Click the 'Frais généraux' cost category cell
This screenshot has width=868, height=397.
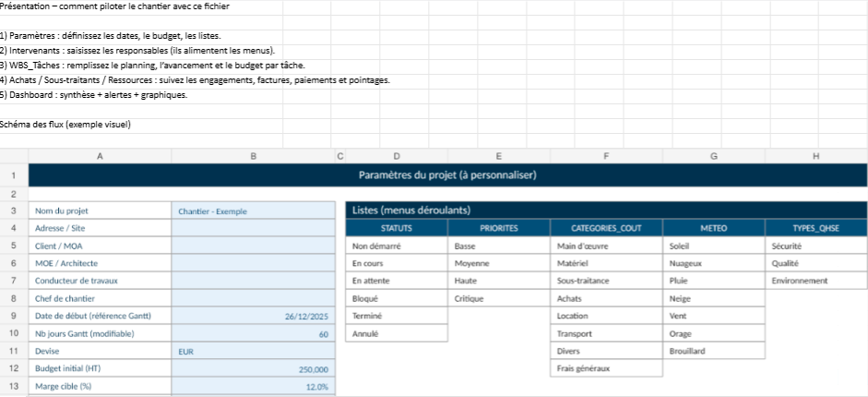(x=605, y=368)
